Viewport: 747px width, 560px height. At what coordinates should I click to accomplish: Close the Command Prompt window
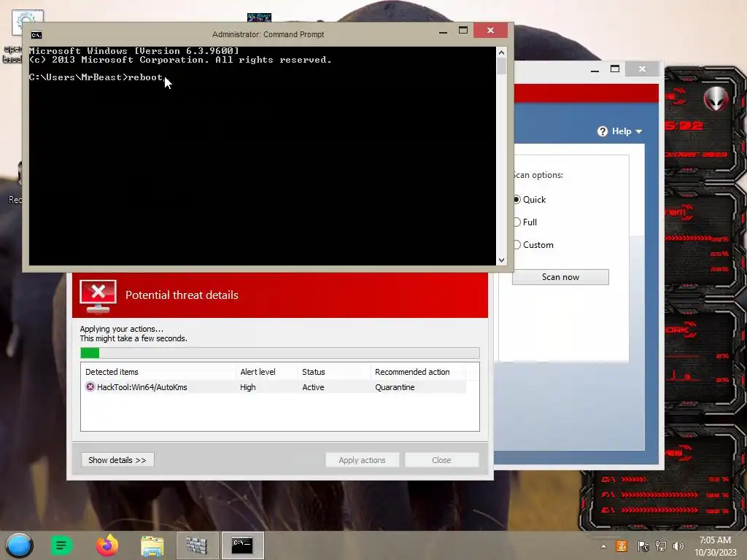(491, 31)
